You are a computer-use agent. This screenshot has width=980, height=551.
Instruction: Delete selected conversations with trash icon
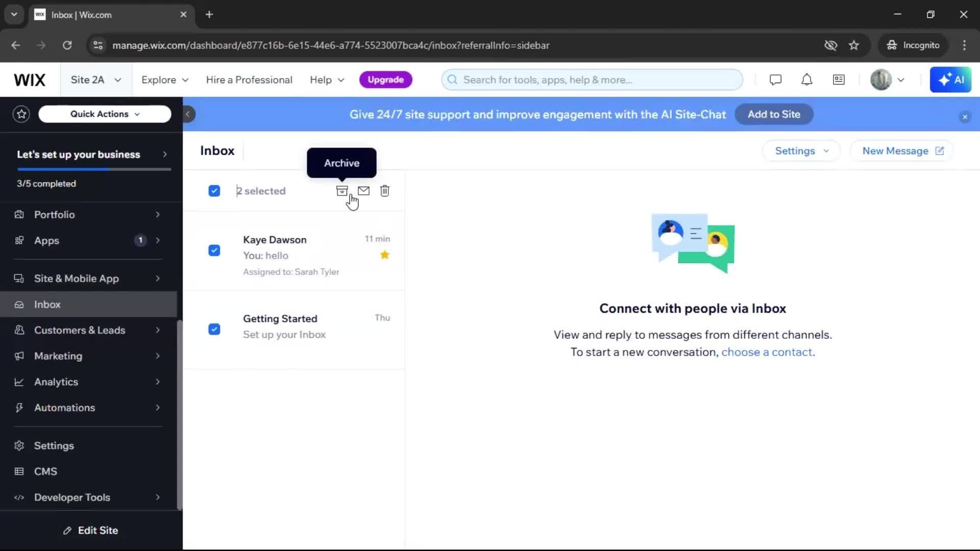tap(385, 191)
